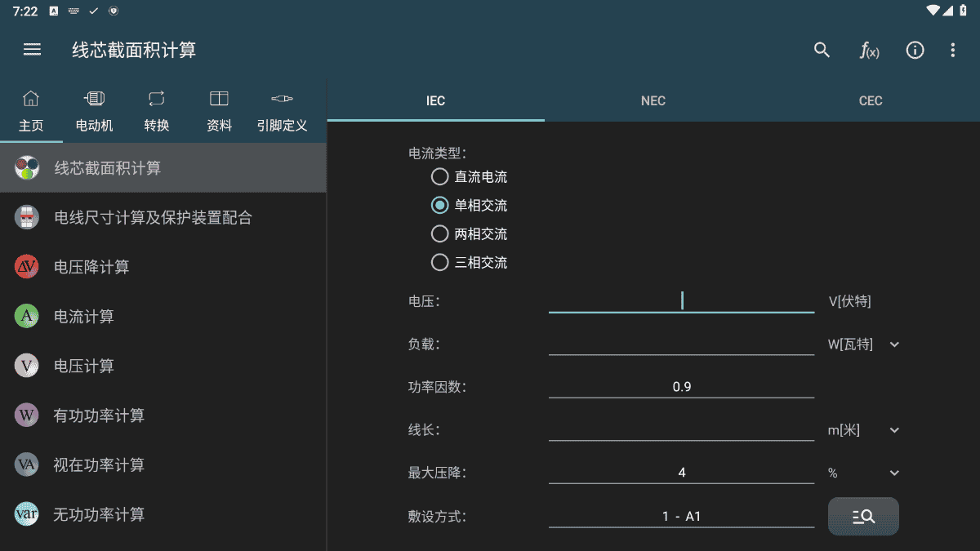Open 电压降计算 from the list
Image resolution: width=980 pixels, height=551 pixels.
[x=91, y=267]
